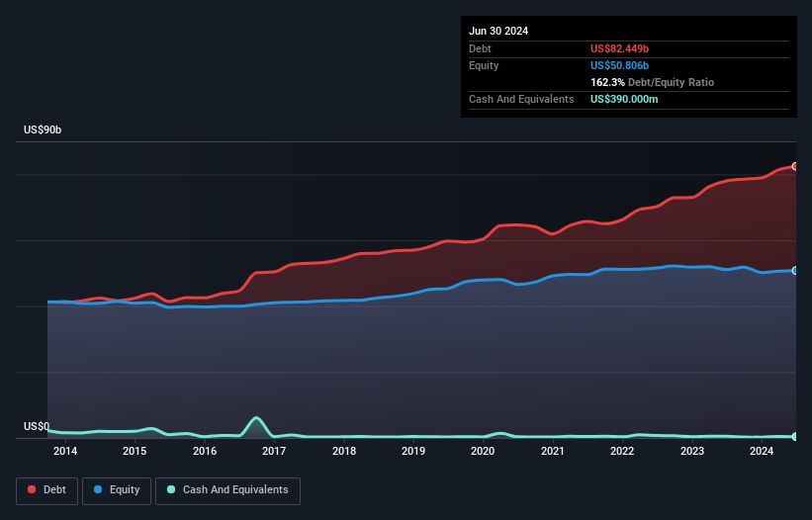Image resolution: width=812 pixels, height=520 pixels.
Task: Click Cash And Equivalents label in tooltip
Action: coord(521,99)
